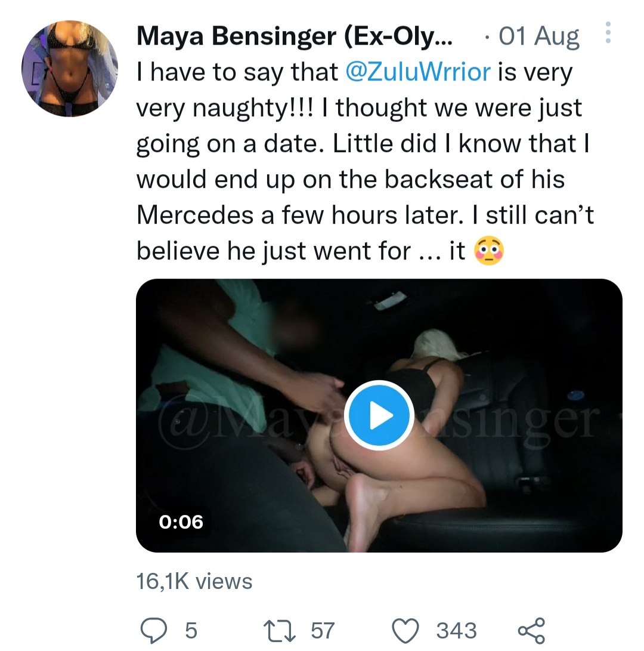
Task: Click the flushed face emoji in the text
Action: coord(488,251)
